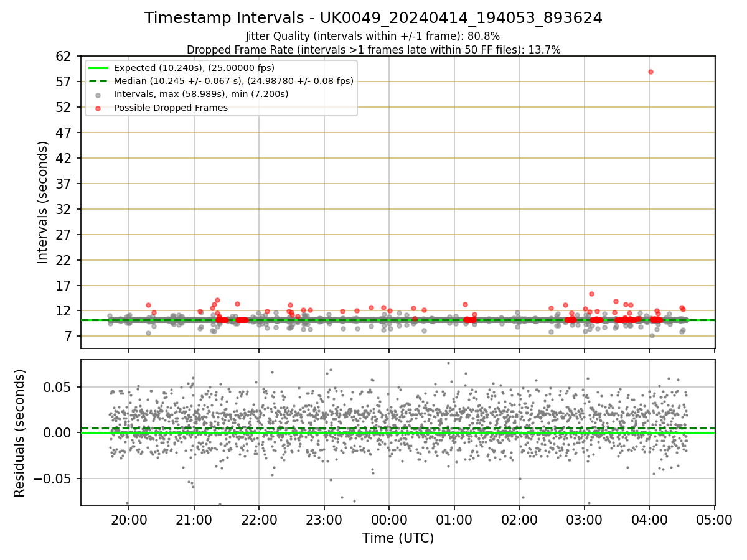Click the 7 y-axis tick label

[68, 337]
